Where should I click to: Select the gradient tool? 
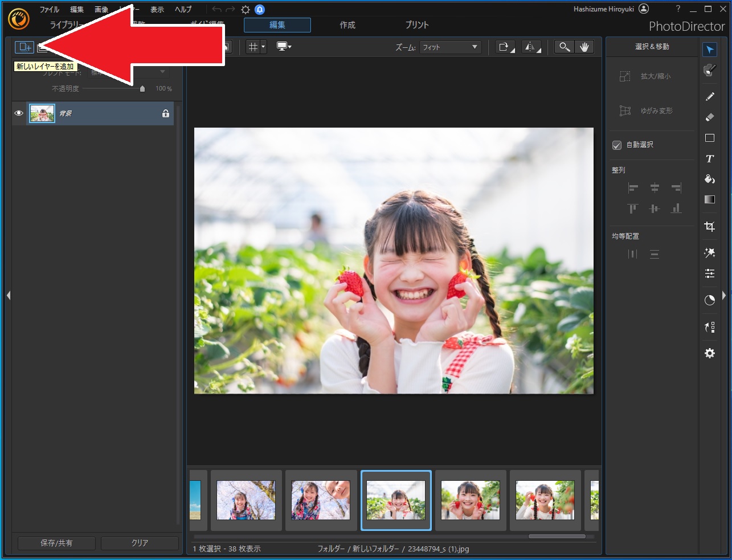(710, 199)
